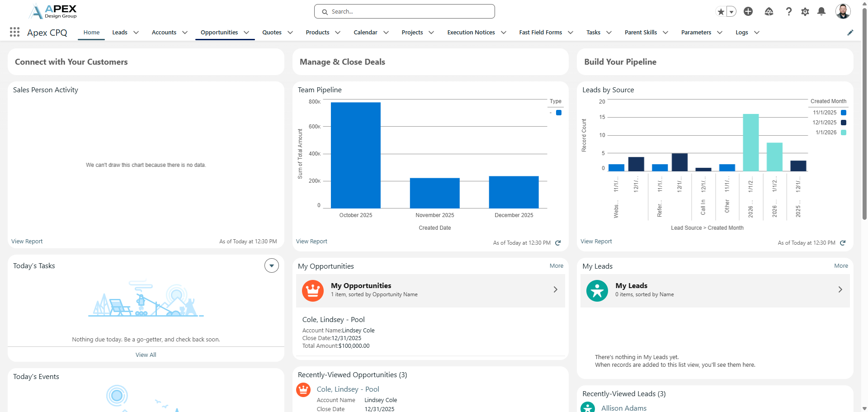Refresh the Leads by Source chart
This screenshot has height=412, width=868.
tap(843, 243)
